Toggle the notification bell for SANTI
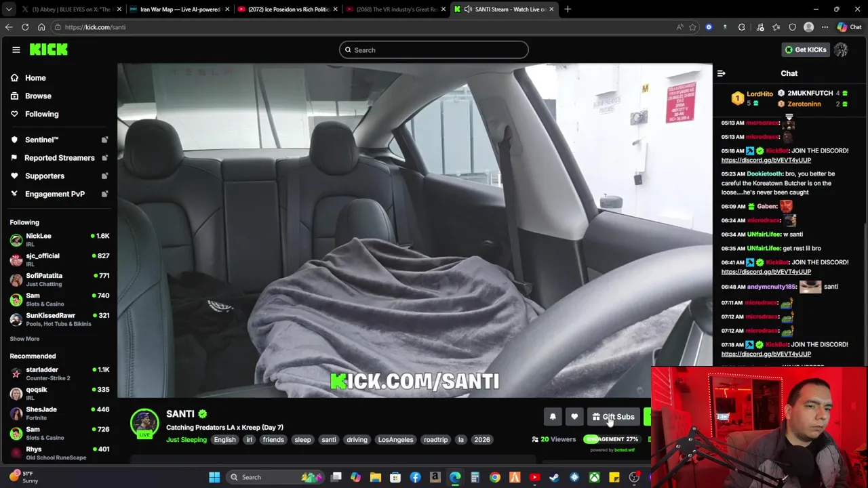The width and height of the screenshot is (868, 488). [553, 418]
